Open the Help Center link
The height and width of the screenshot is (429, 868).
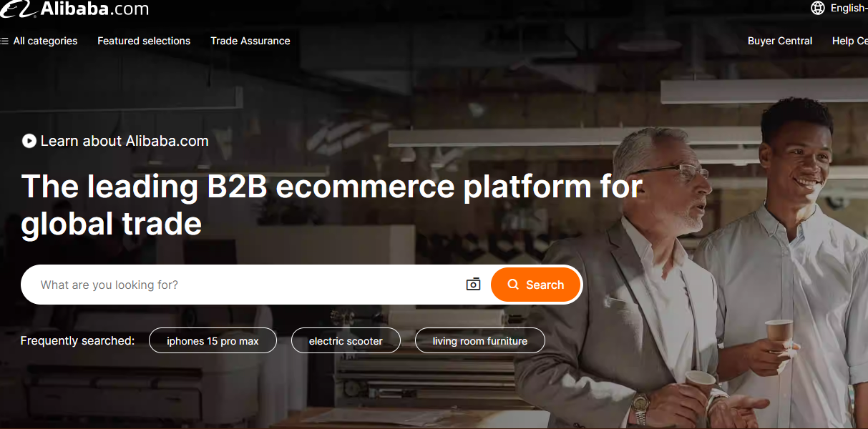[850, 41]
